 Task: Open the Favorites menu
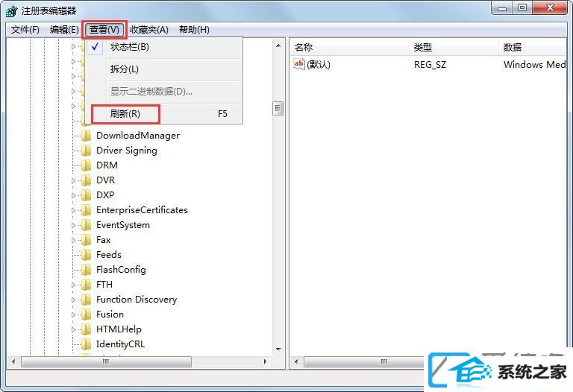point(149,30)
